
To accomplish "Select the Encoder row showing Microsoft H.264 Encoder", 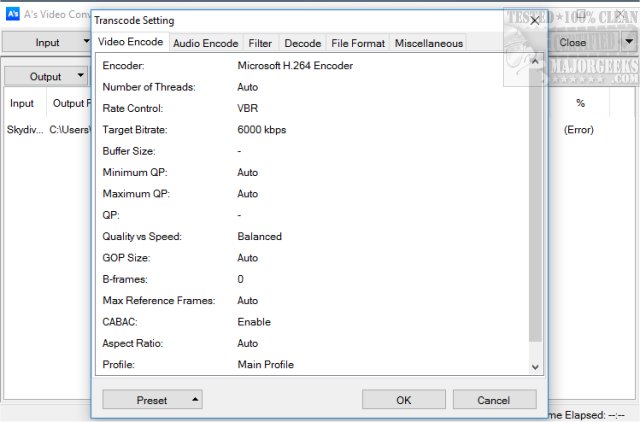I will pyautogui.click(x=295, y=66).
